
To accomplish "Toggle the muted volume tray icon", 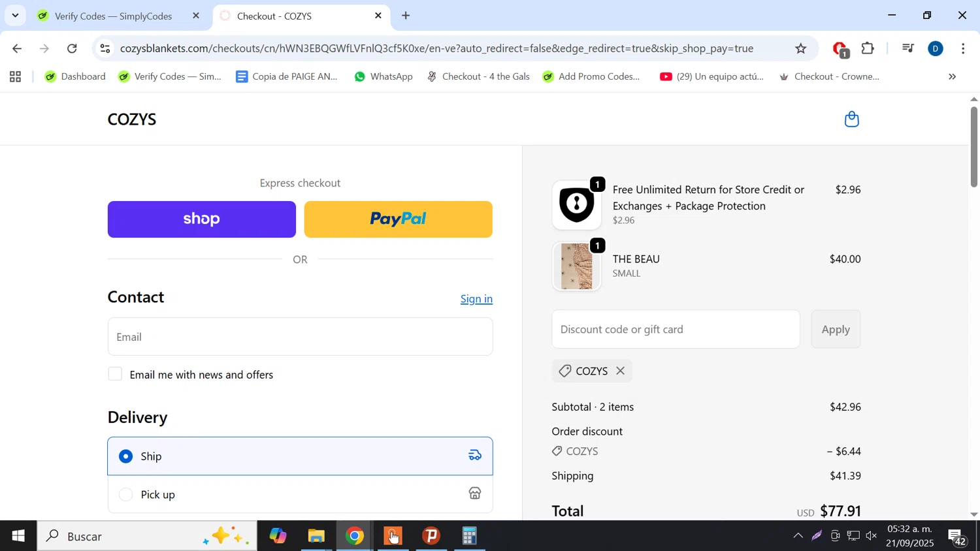I will click(x=872, y=536).
